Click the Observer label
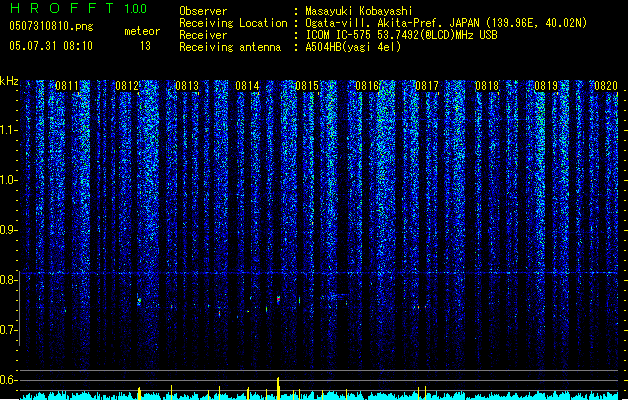 click(x=203, y=11)
